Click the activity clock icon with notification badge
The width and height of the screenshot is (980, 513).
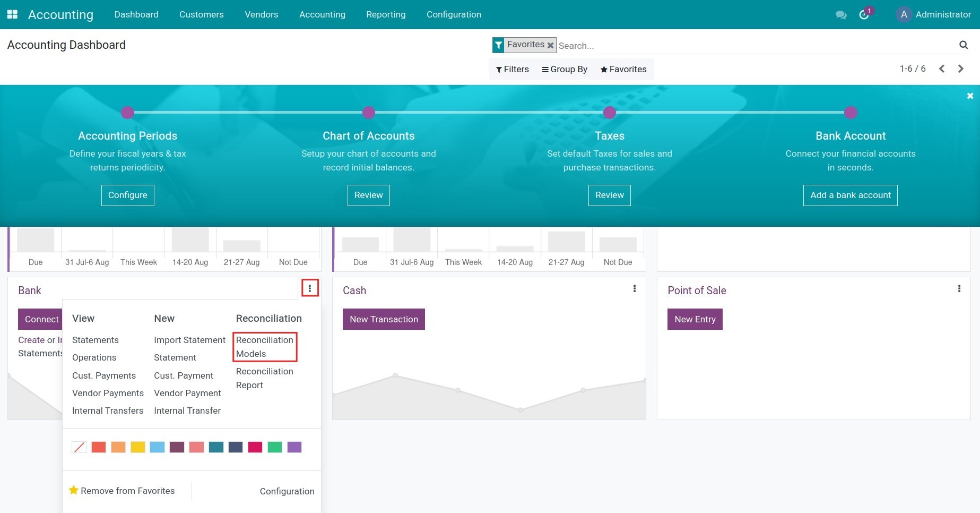click(x=864, y=15)
